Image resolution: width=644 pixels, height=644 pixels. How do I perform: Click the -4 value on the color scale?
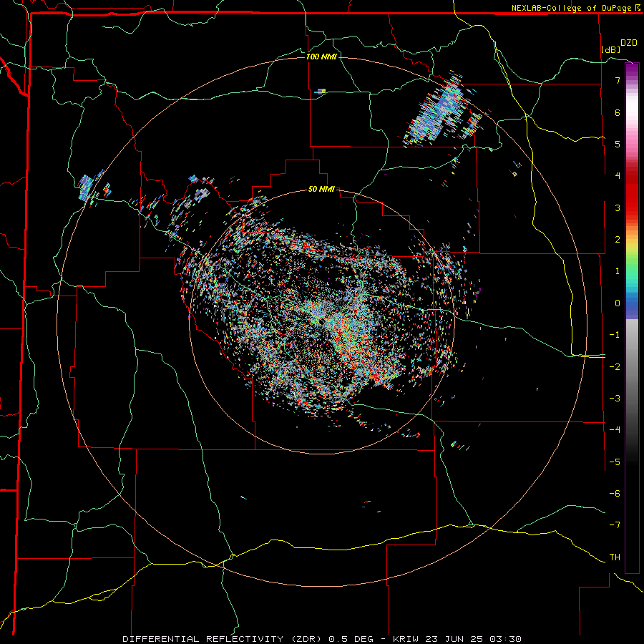click(615, 430)
